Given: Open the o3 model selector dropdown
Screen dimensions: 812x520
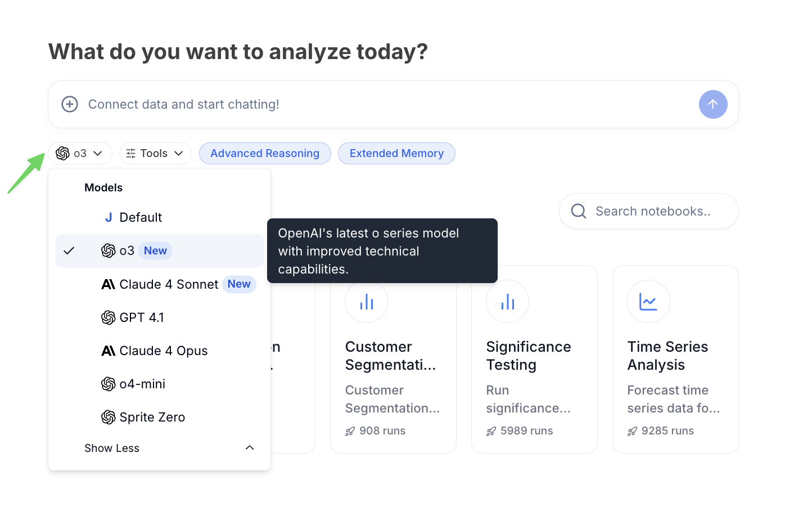Looking at the screenshot, I should click(80, 153).
